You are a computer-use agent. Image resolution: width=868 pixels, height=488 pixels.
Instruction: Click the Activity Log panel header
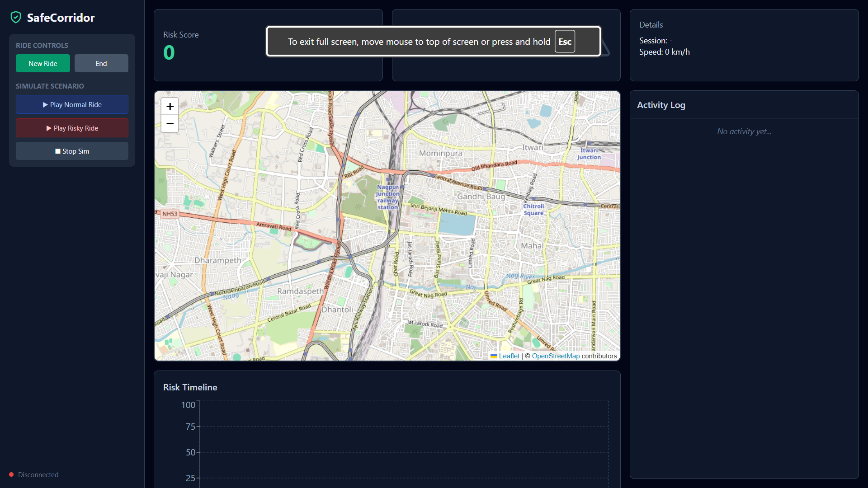tap(661, 105)
